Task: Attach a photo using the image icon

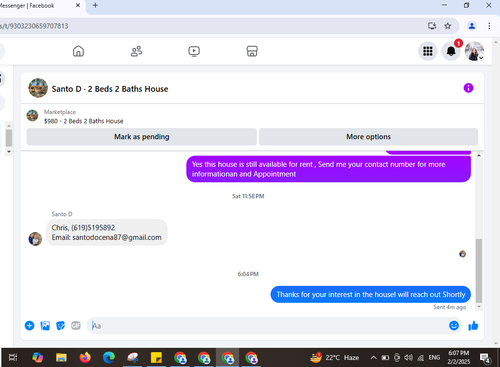Action: click(x=45, y=326)
